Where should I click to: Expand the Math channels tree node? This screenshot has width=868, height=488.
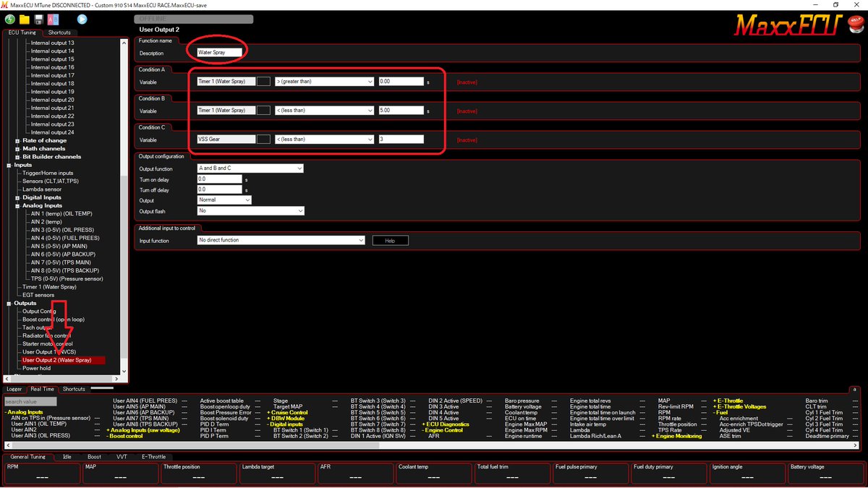click(x=17, y=148)
